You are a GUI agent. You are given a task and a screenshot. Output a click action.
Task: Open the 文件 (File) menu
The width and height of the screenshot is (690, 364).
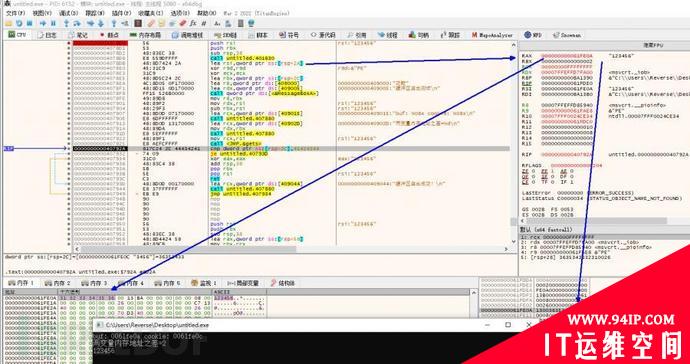14,13
